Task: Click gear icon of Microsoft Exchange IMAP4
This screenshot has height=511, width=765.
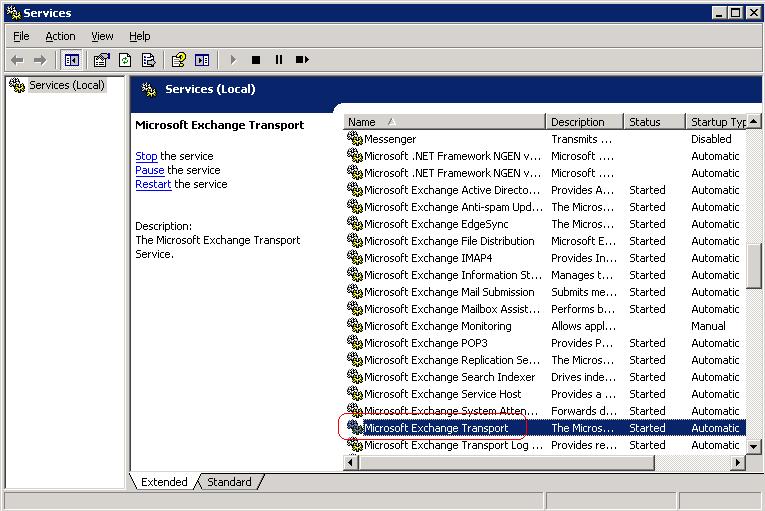Action: (x=355, y=258)
